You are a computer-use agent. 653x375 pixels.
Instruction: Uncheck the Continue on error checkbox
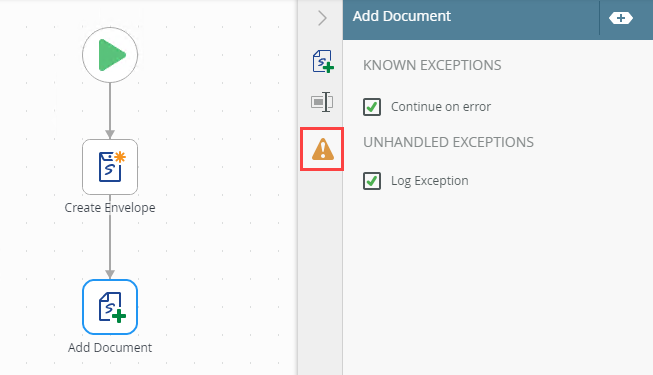pyautogui.click(x=372, y=107)
